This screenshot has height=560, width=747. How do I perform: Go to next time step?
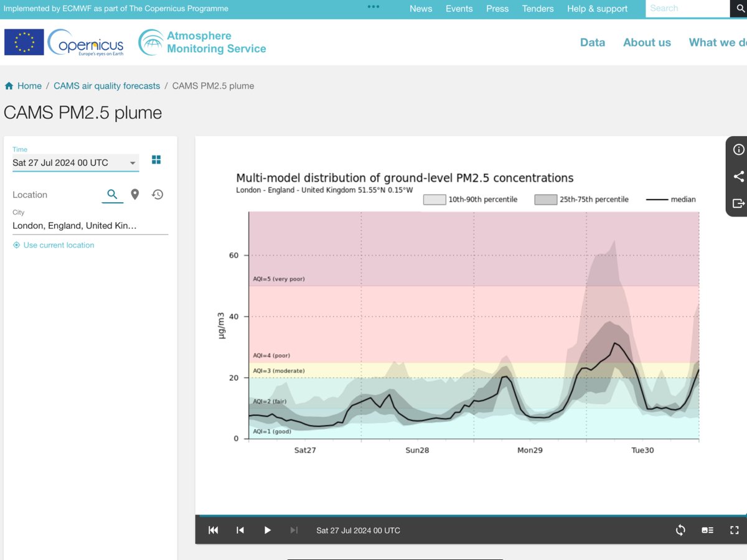tap(294, 530)
